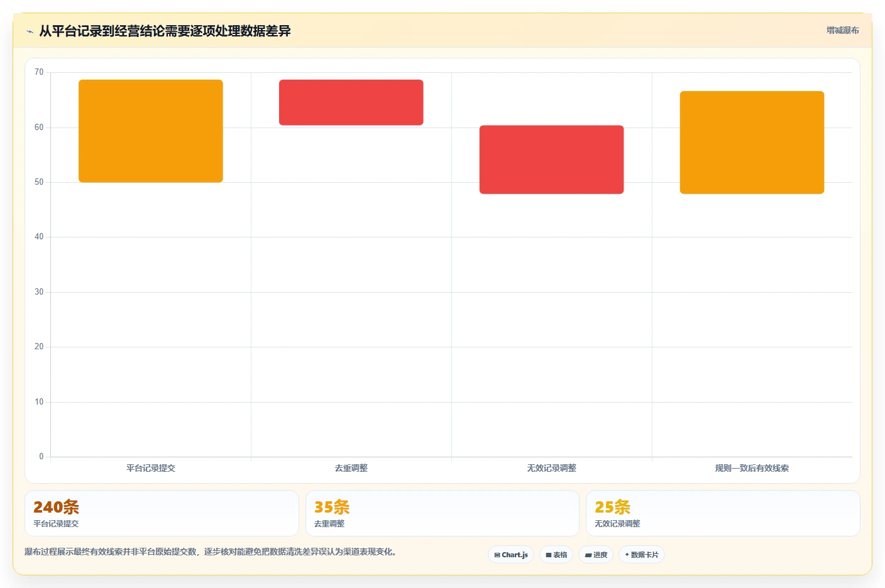Select the 表格 chip

tap(556, 555)
